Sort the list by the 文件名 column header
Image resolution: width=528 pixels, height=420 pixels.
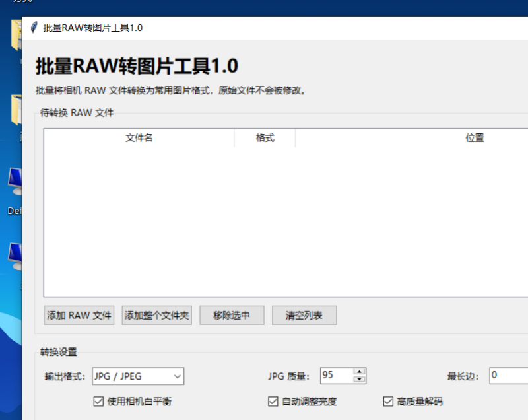pos(139,138)
